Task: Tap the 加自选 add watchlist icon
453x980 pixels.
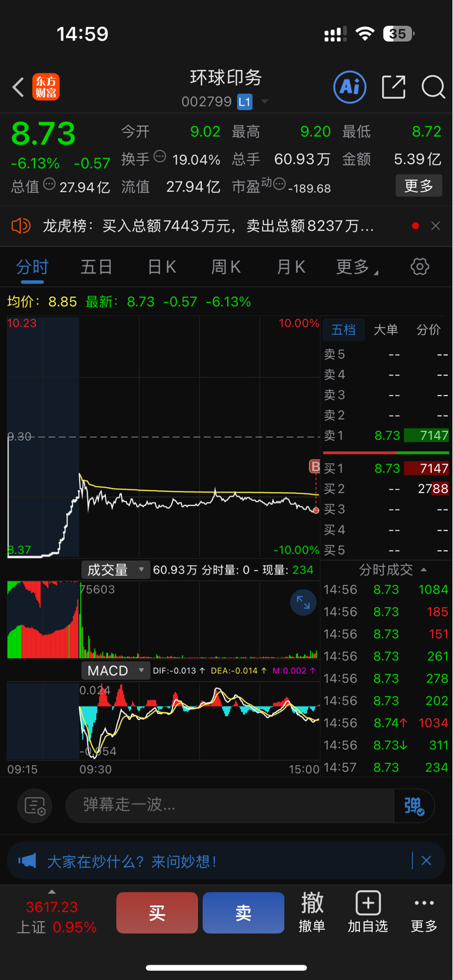Action: pyautogui.click(x=368, y=912)
